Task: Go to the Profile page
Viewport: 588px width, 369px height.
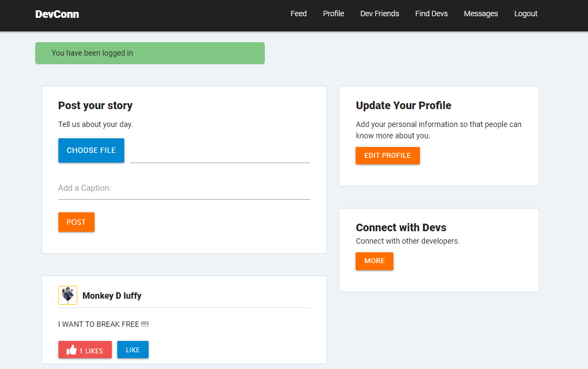Action: coord(333,14)
